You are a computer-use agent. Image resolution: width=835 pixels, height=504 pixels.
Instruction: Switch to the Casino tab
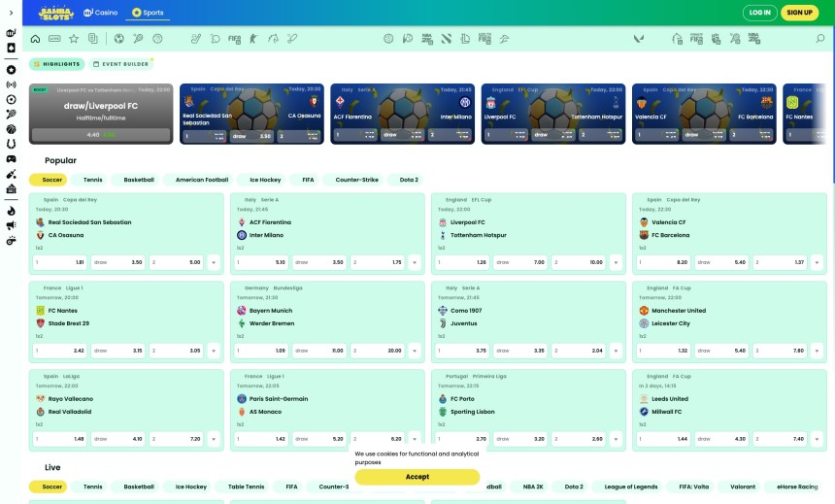click(x=101, y=13)
